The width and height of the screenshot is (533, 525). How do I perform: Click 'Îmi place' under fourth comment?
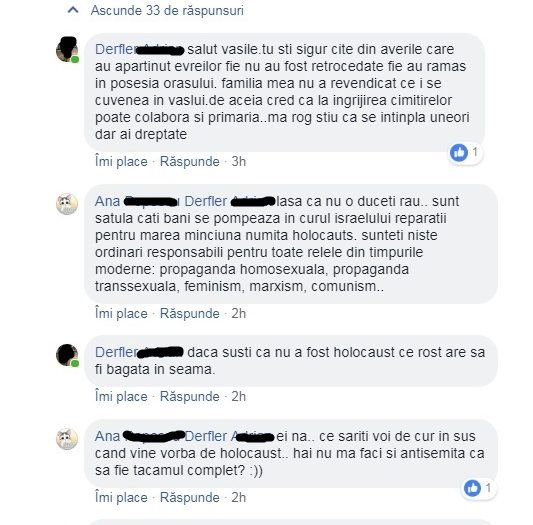121,497
